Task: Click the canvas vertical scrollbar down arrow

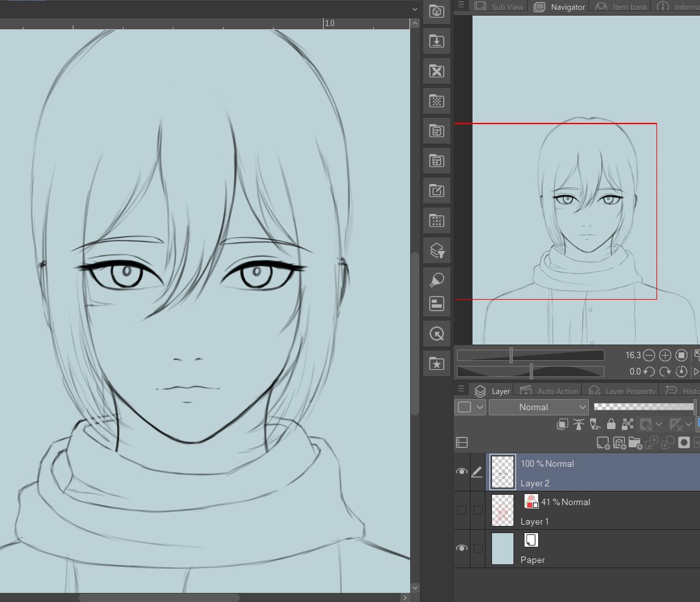Action: point(415,588)
